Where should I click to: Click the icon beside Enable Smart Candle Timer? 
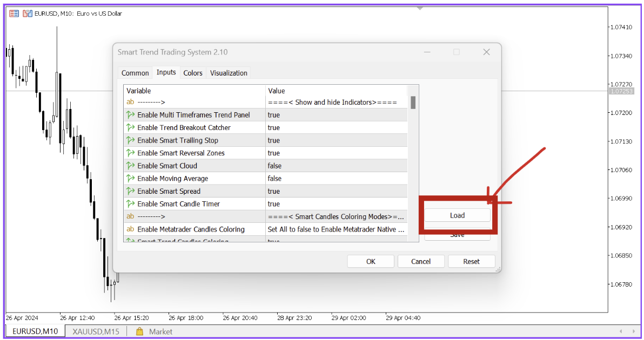130,204
